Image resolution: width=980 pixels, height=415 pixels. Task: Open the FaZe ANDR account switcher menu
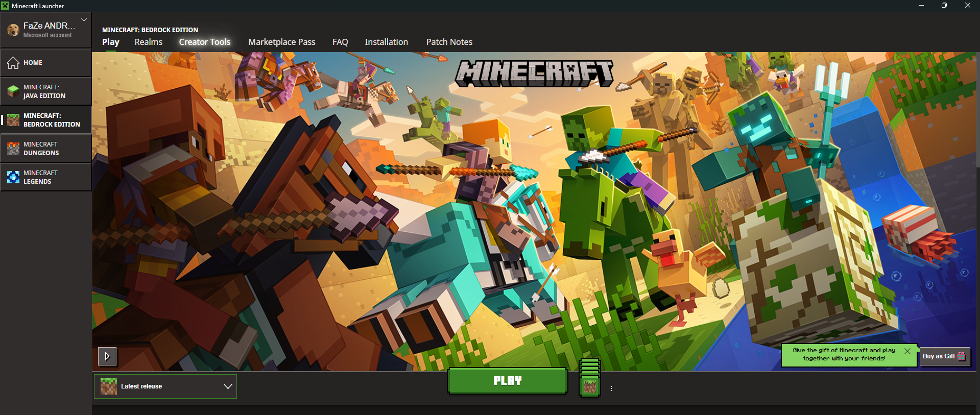click(46, 30)
